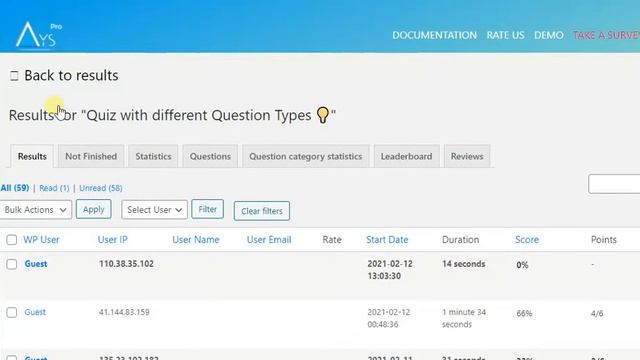Switch to the Results tab
This screenshot has height=360, width=640.
click(x=32, y=156)
